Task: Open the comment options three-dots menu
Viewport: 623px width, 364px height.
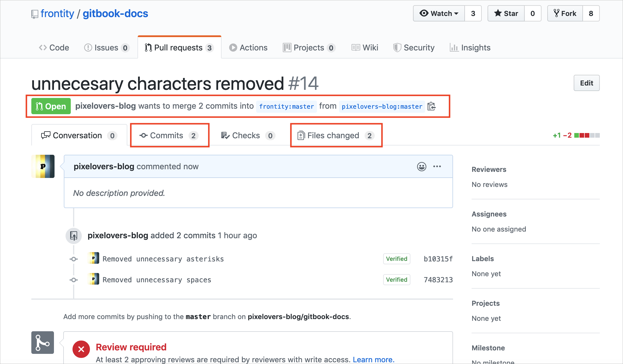Action: pyautogui.click(x=437, y=166)
